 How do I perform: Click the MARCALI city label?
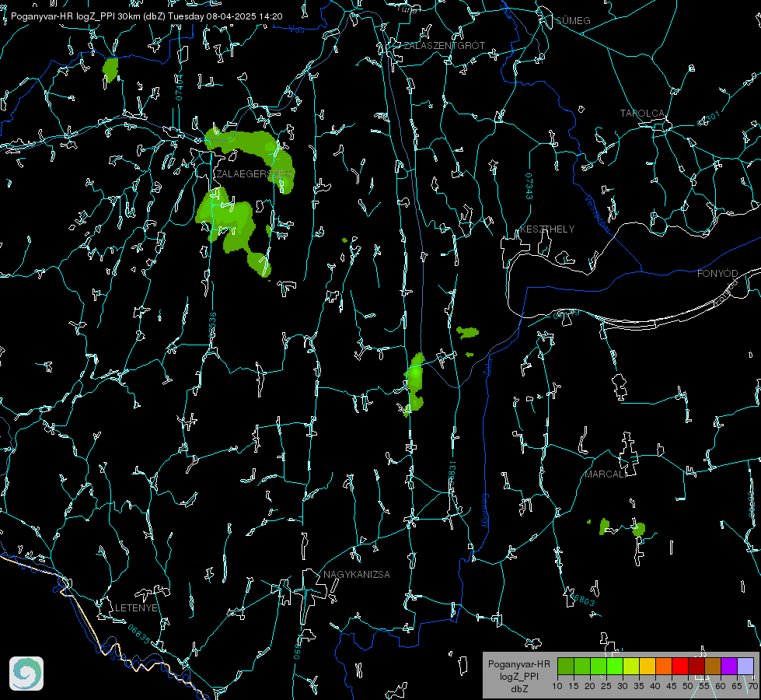click(x=606, y=474)
